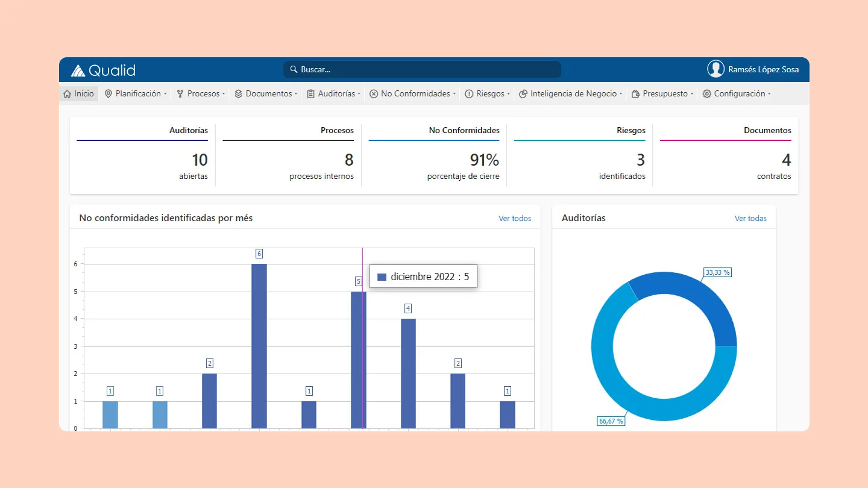Select the Documentos menu item
This screenshot has height=488, width=868.
click(269, 94)
